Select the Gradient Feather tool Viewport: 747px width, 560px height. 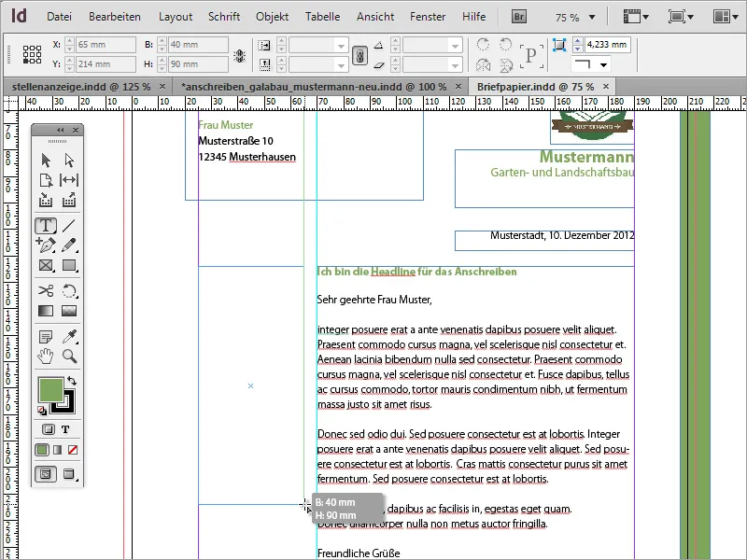coord(69,311)
